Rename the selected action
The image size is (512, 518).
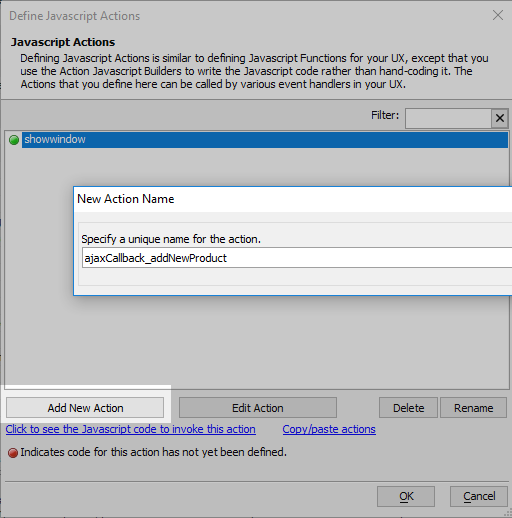tap(473, 408)
